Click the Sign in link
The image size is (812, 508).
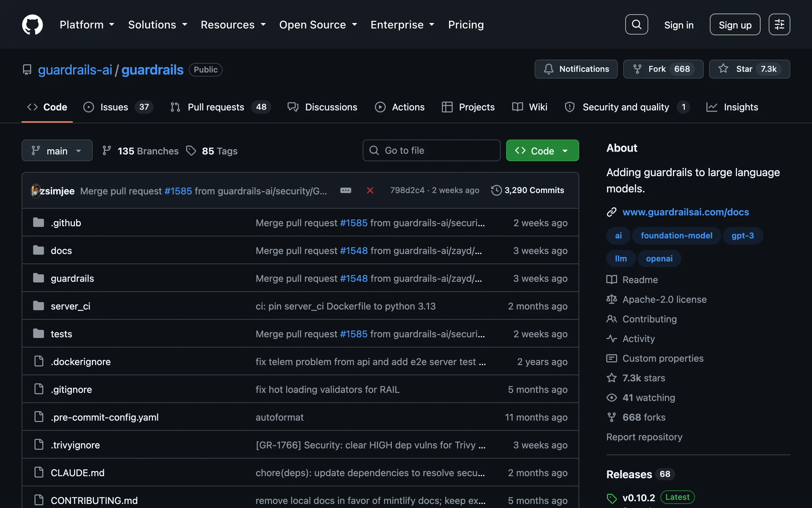click(x=679, y=25)
